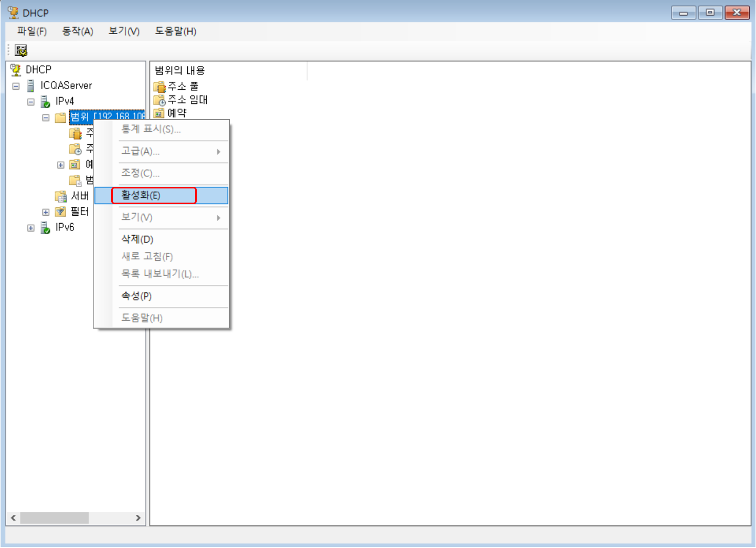Click the tree pane horizontal scrollbar thumb

tap(54, 518)
